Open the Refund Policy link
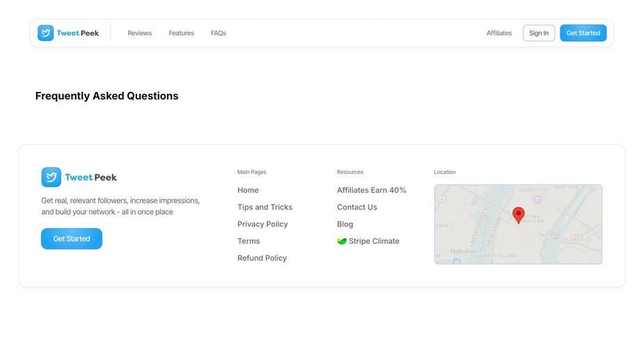 click(x=262, y=258)
